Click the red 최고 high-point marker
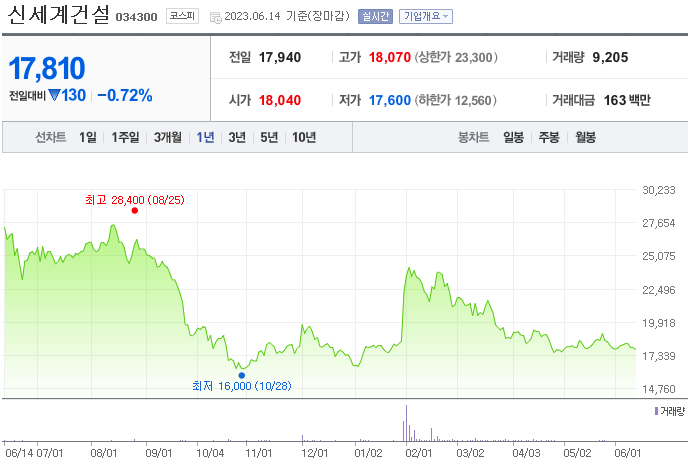The height and width of the screenshot is (466, 688). point(135,211)
